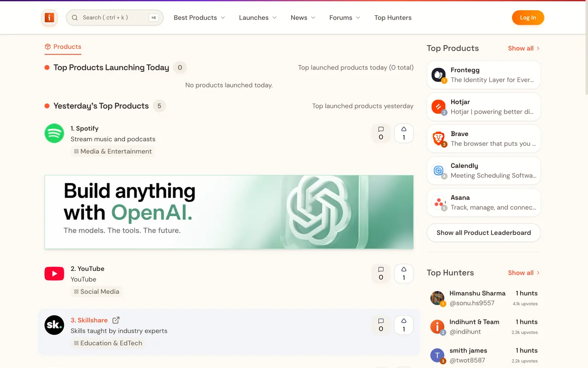Click Show all Product Leaderboard button
The height and width of the screenshot is (368, 588).
pos(484,233)
